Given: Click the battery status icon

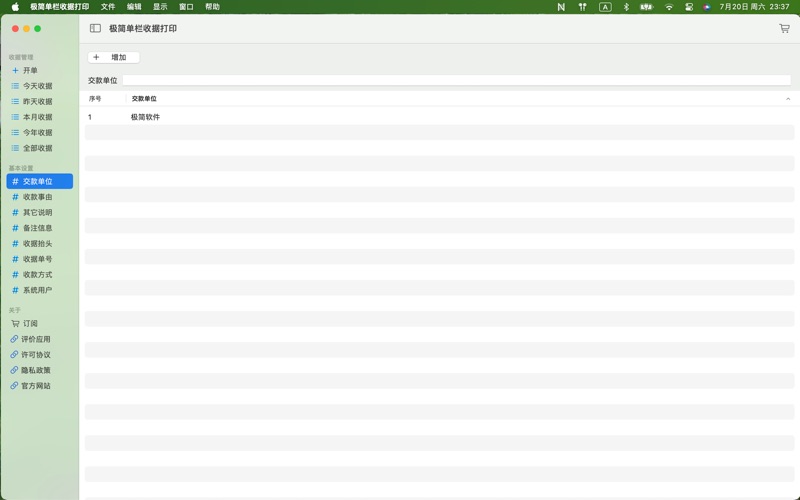Looking at the screenshot, I should [x=647, y=7].
